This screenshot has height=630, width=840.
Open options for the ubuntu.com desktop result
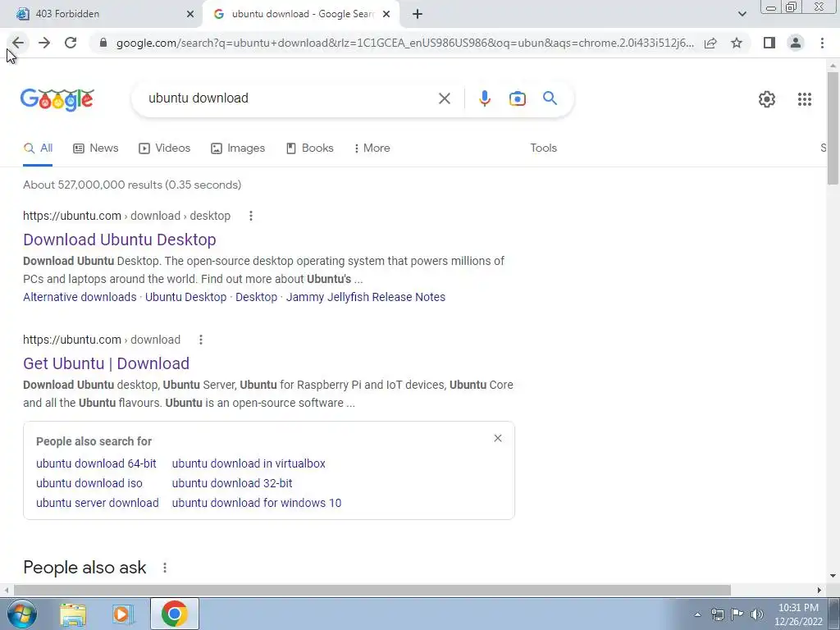251,216
